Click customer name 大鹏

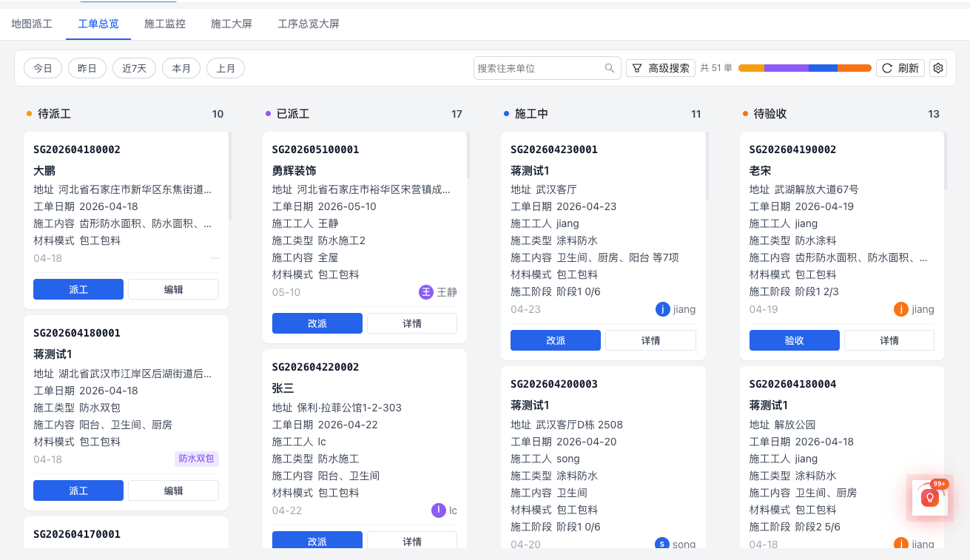point(44,170)
